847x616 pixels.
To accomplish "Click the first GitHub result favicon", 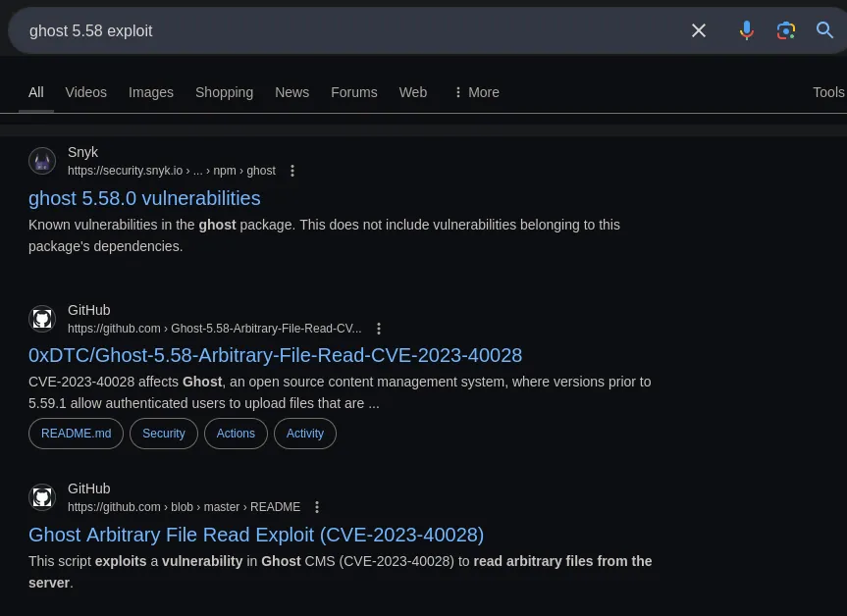I will pyautogui.click(x=42, y=319).
